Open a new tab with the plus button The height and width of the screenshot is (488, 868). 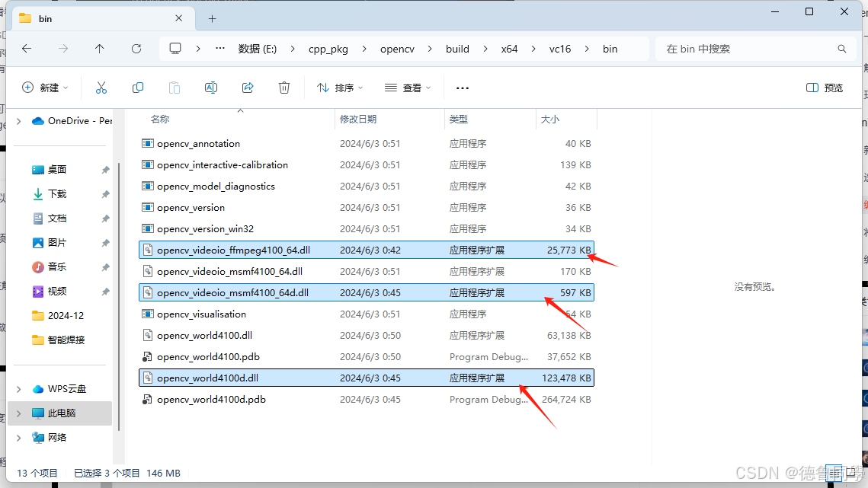[x=212, y=18]
